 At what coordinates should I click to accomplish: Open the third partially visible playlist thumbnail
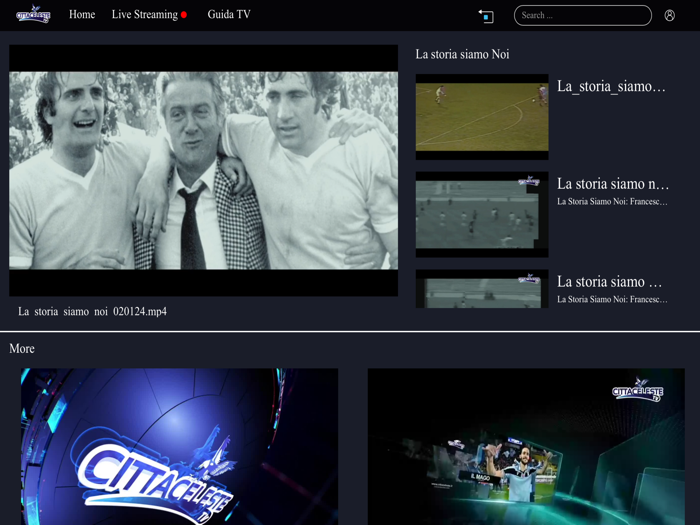click(x=482, y=288)
